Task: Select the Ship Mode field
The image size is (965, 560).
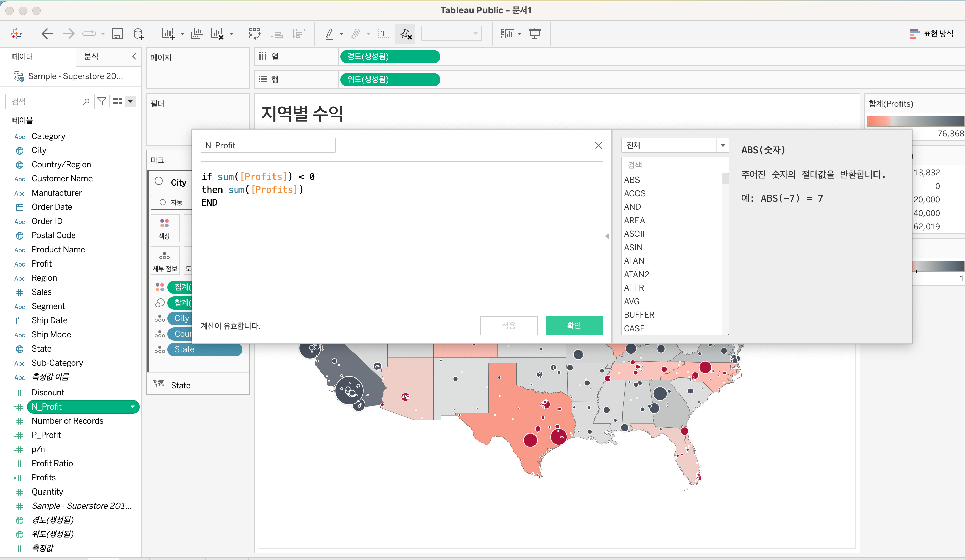Action: click(x=51, y=334)
